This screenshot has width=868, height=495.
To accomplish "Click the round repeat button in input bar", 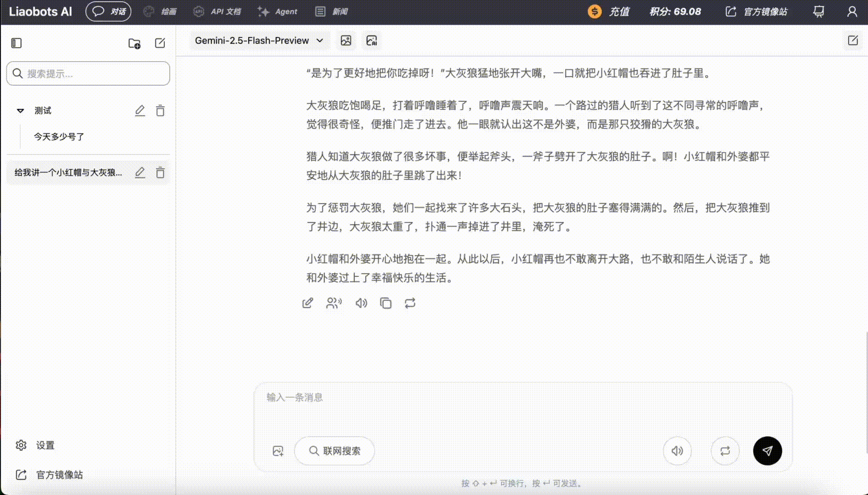I will [x=725, y=451].
